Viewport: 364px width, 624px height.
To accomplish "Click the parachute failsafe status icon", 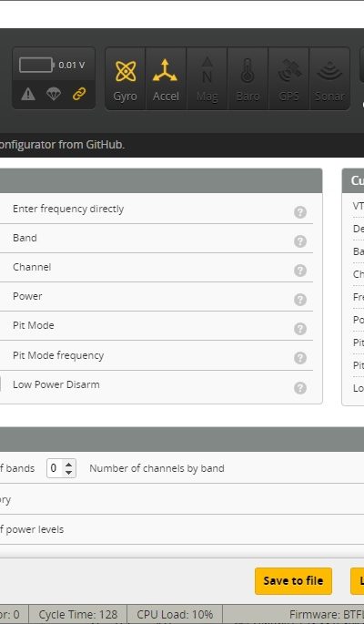I will (54, 94).
